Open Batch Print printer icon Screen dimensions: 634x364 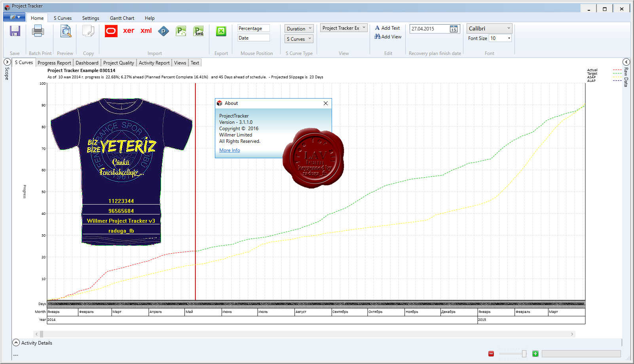click(x=38, y=31)
